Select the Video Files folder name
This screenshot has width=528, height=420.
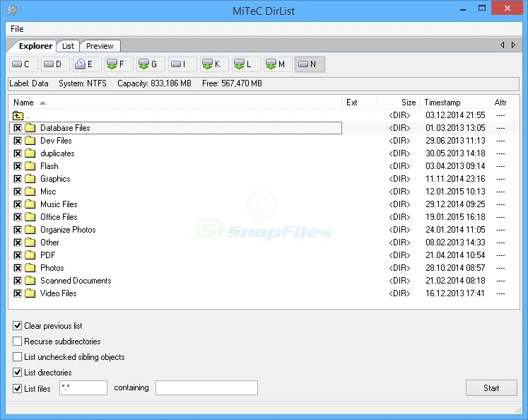click(58, 293)
